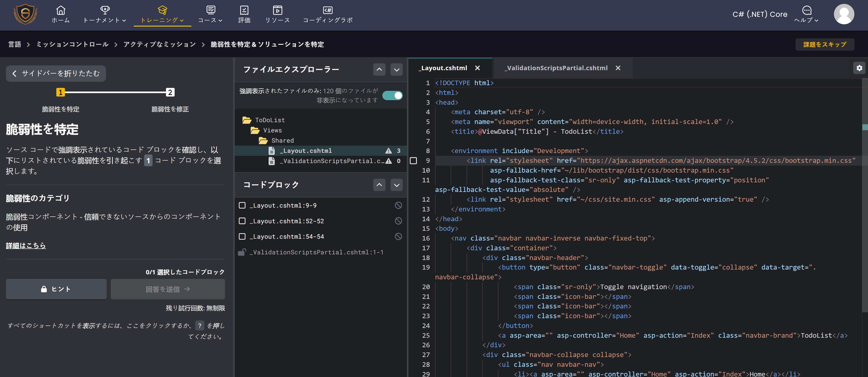868x377 pixels.
Task: Select _Layout.cshtml in file tree
Action: point(321,151)
